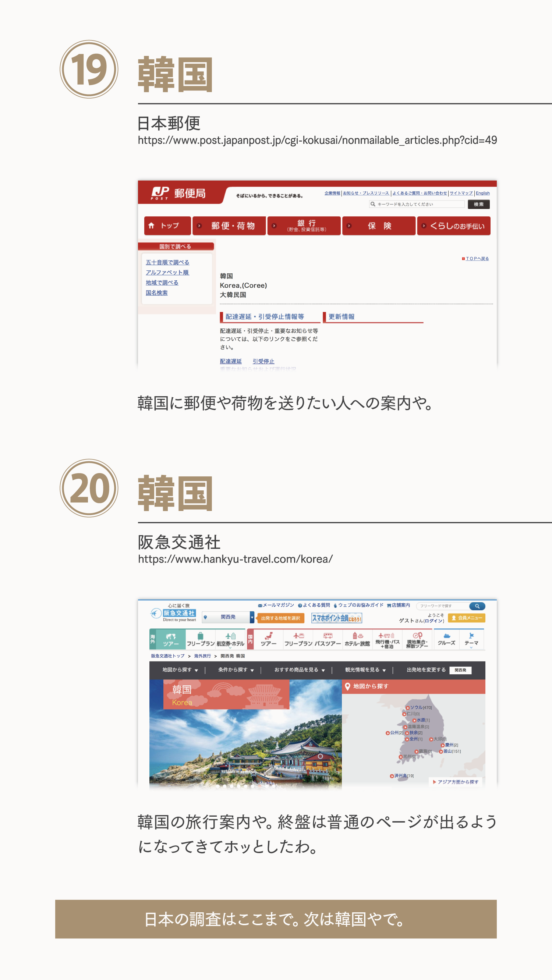Click the black 検索 search button

(478, 204)
